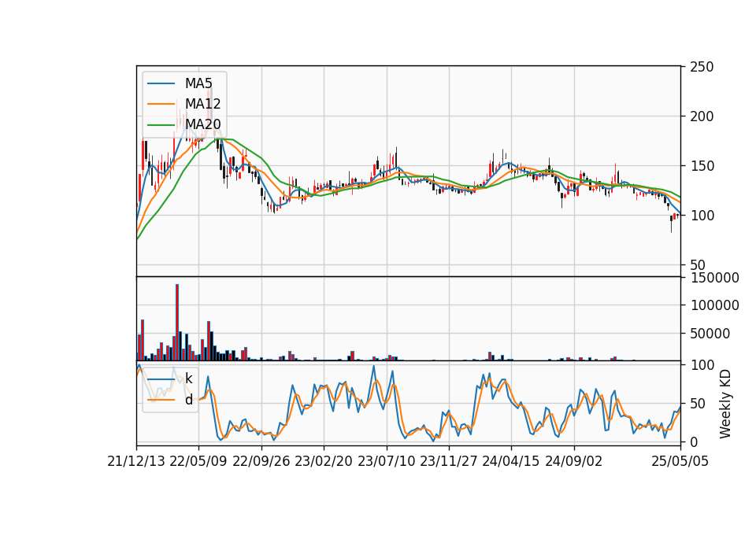This screenshot has width=756, height=543.
Task: Click the 150 price axis label
Action: pos(702,166)
